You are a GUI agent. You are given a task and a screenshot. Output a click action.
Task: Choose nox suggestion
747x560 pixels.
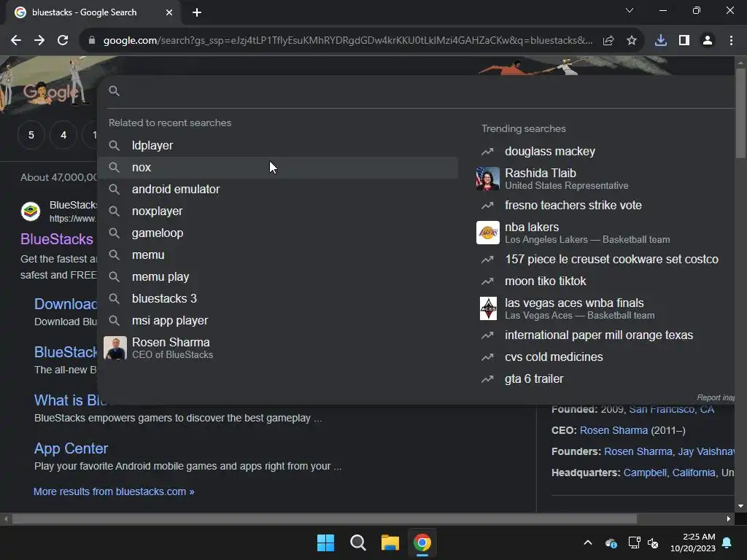[278, 167]
